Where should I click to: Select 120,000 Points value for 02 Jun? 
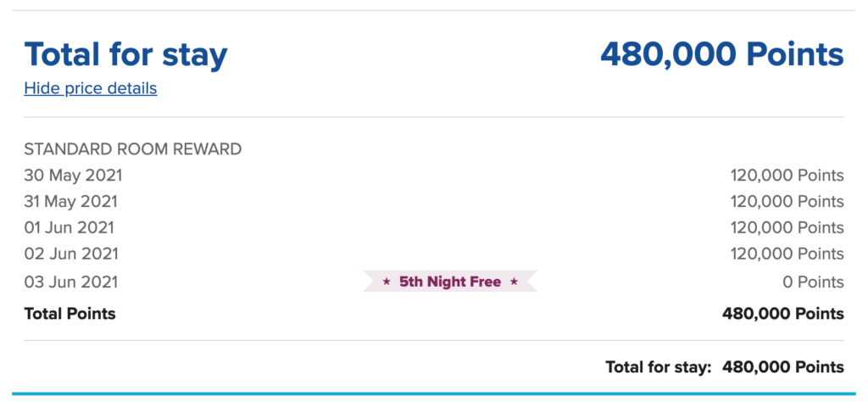tap(787, 254)
